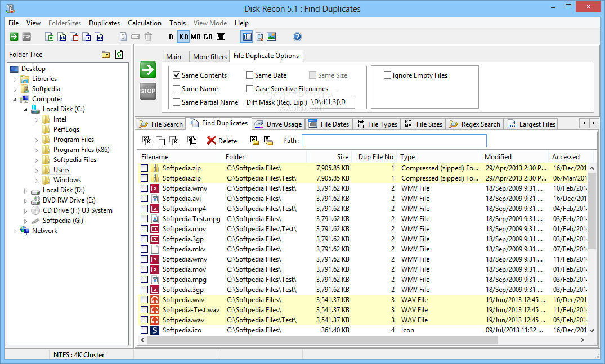Click the export to Excel document icon
This screenshot has width=605, height=364.
coord(50,37)
